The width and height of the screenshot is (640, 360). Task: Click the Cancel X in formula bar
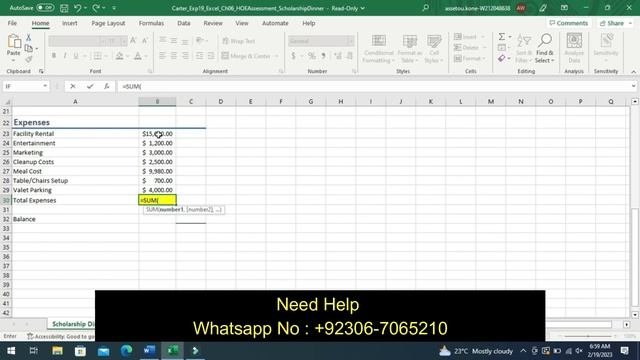pyautogui.click(x=73, y=86)
